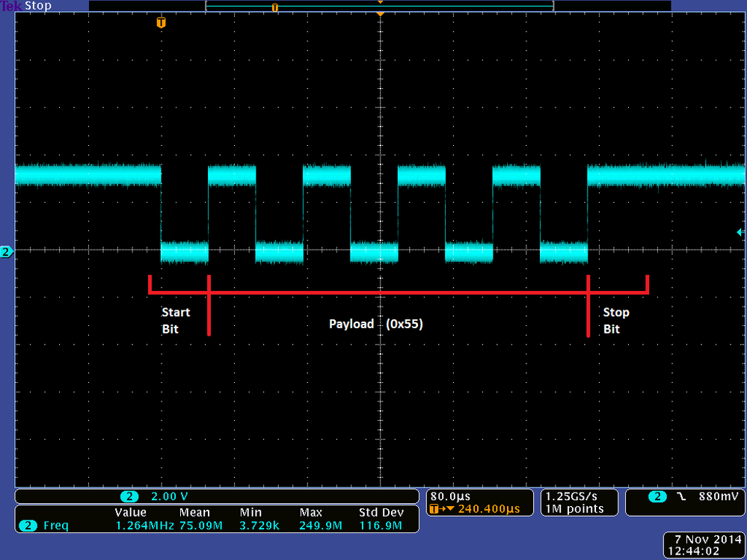Click the Tek logo

click(10, 5)
